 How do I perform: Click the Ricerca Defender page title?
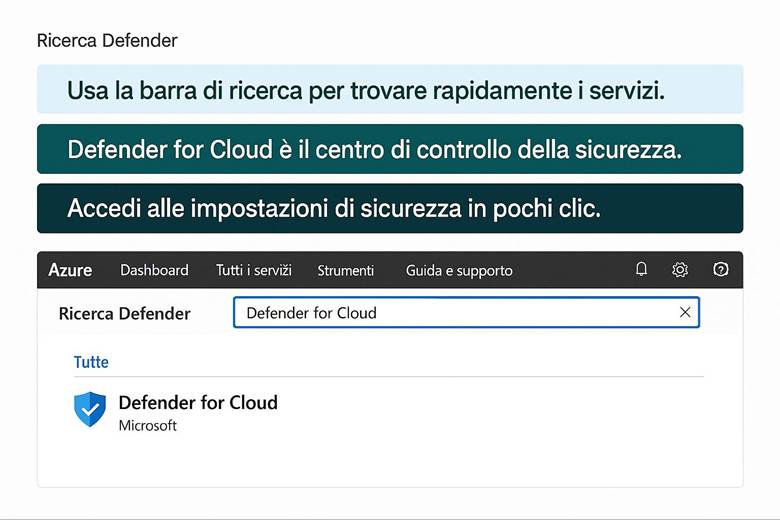coord(107,41)
